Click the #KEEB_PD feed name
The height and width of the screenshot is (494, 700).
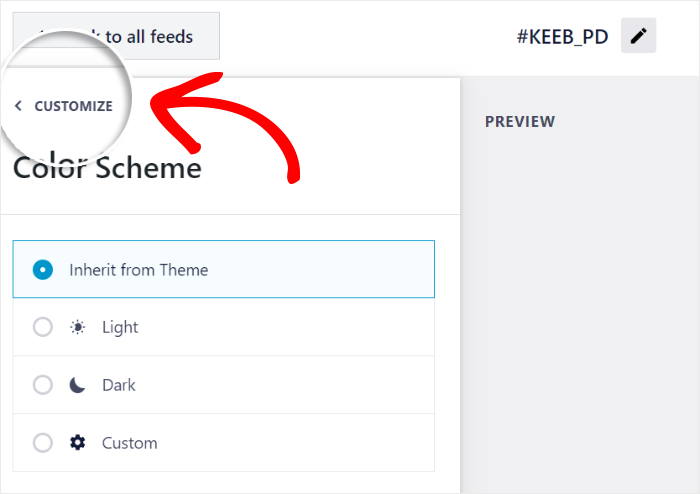click(562, 38)
